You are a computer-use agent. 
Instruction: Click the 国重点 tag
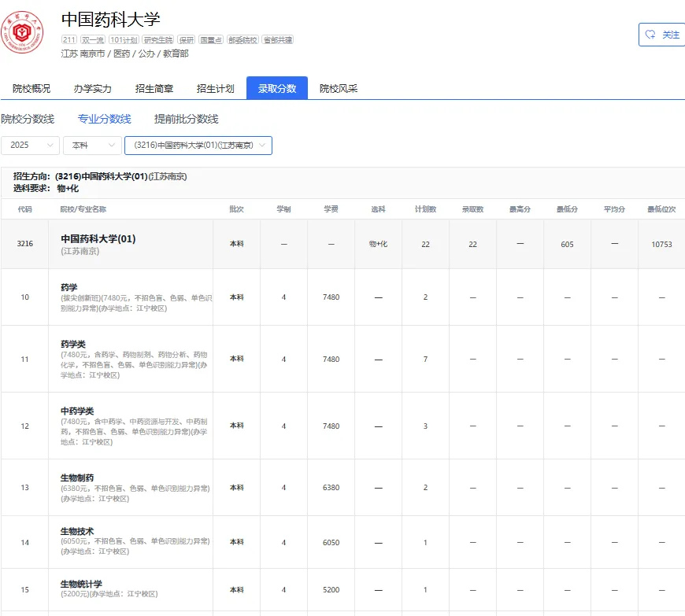(x=211, y=39)
